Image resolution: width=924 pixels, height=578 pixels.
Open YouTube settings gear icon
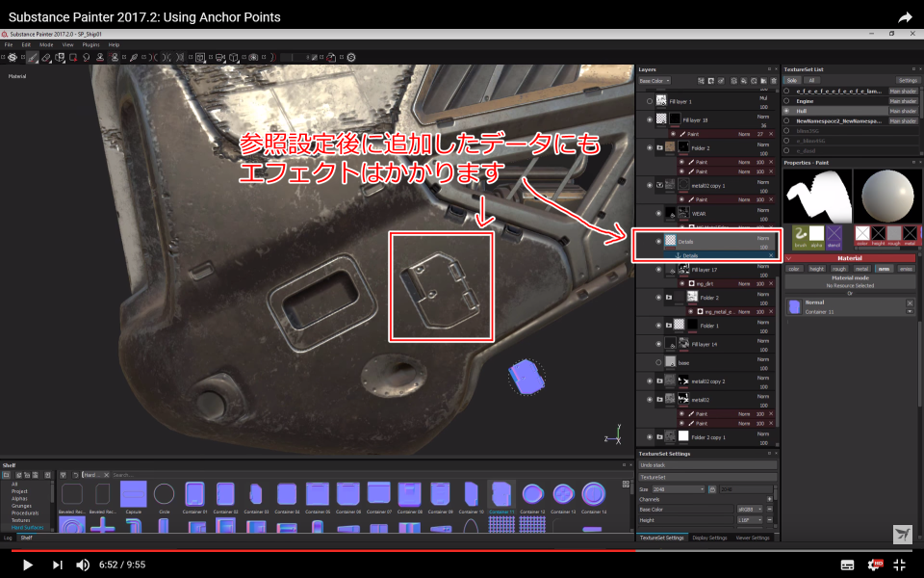[874, 565]
